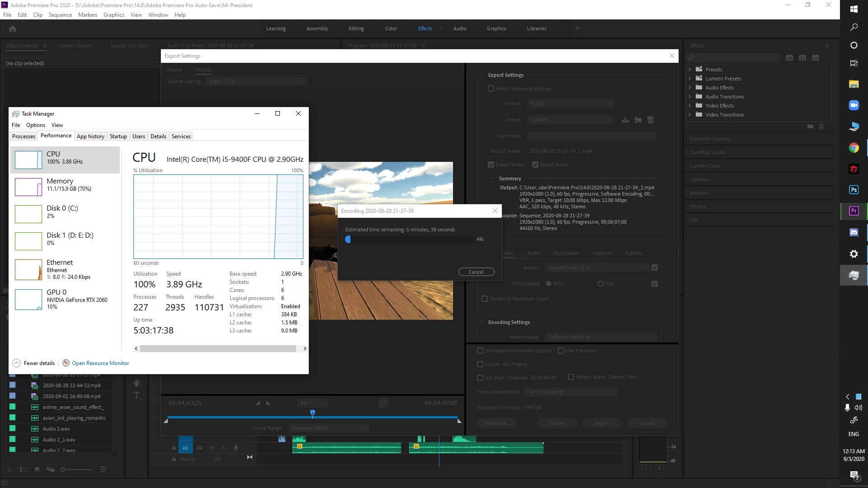The height and width of the screenshot is (488, 868).
Task: Open the Source Range dropdown
Action: click(329, 428)
